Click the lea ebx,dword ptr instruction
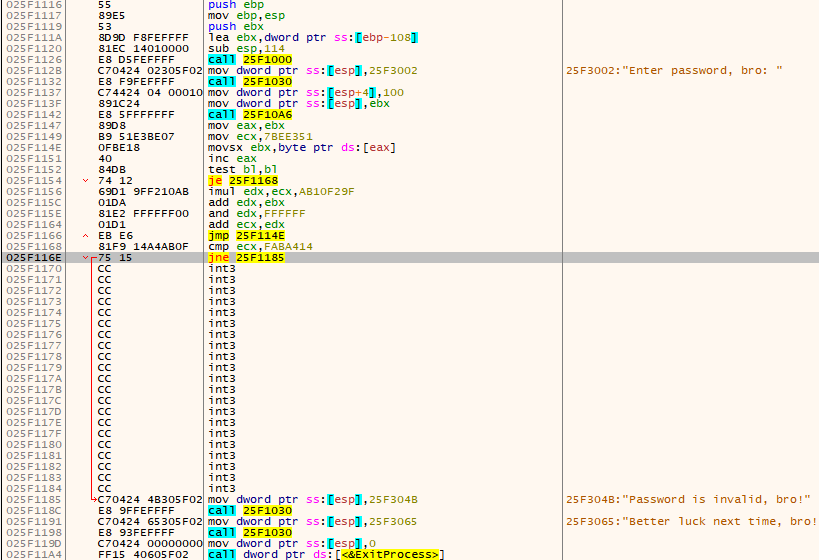 (x=312, y=38)
